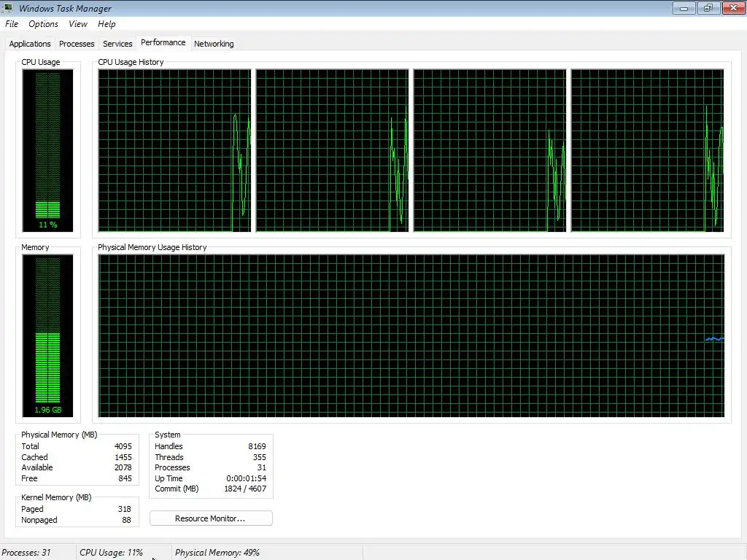Click the Memory 1.96 GB meter

[47, 335]
